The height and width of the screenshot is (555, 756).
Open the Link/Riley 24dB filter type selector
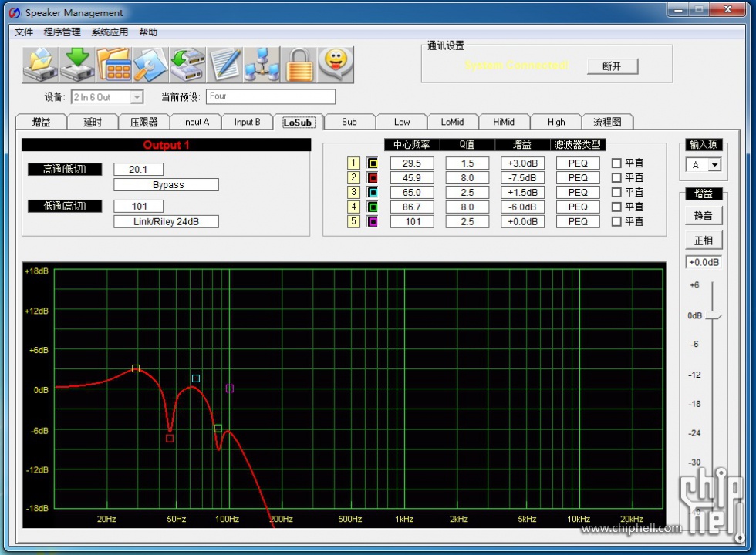(167, 222)
